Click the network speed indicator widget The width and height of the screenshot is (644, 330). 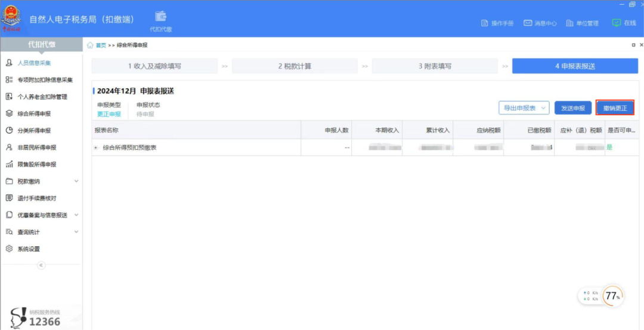point(590,296)
